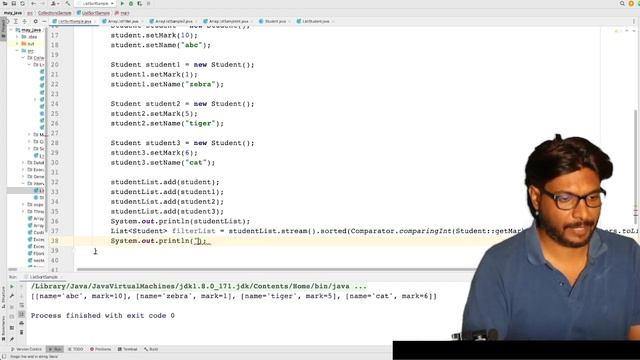Print console output icon
Image resolution: width=640 pixels, height=360 pixels.
[x=22, y=323]
